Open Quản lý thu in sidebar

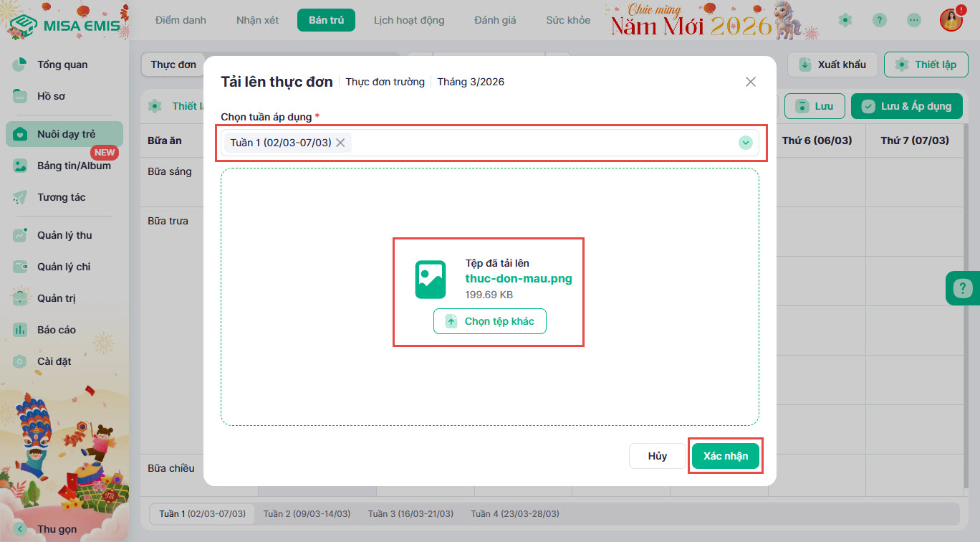point(64,235)
